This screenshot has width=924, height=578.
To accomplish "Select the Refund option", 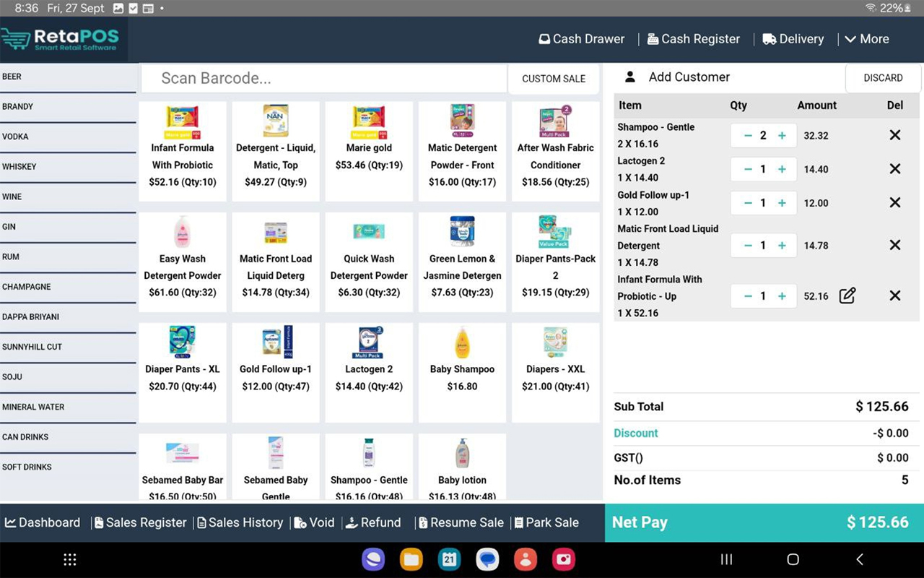I will pyautogui.click(x=372, y=522).
